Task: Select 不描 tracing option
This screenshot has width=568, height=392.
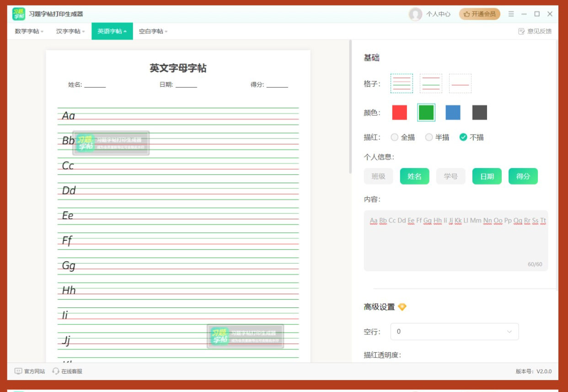Action: [472, 137]
